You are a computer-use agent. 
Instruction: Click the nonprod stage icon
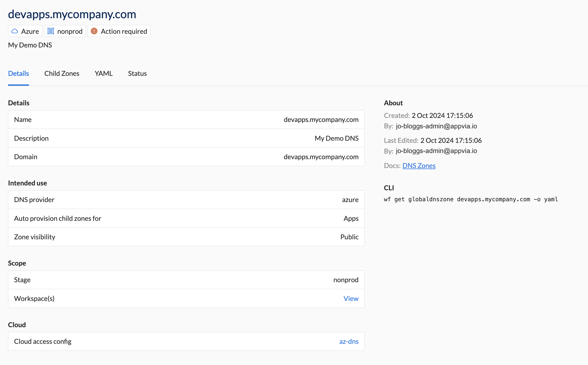click(51, 31)
